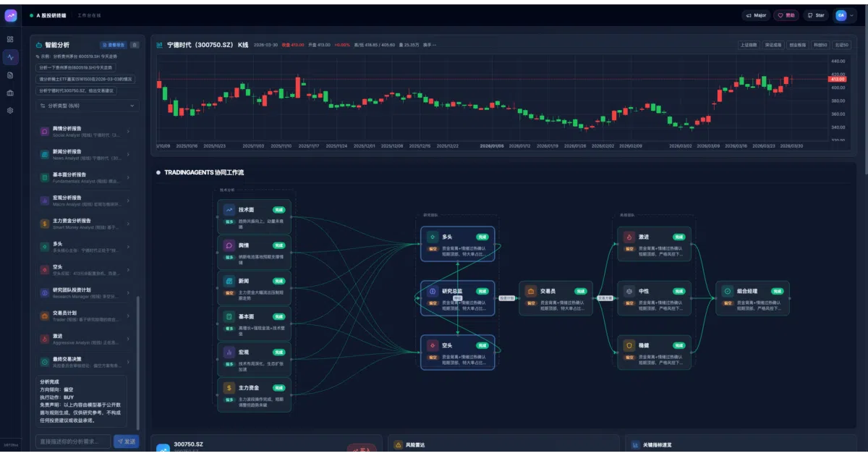868x456 pixels.
Task: Click the 激进 flame icon in workflow
Action: [629, 237]
